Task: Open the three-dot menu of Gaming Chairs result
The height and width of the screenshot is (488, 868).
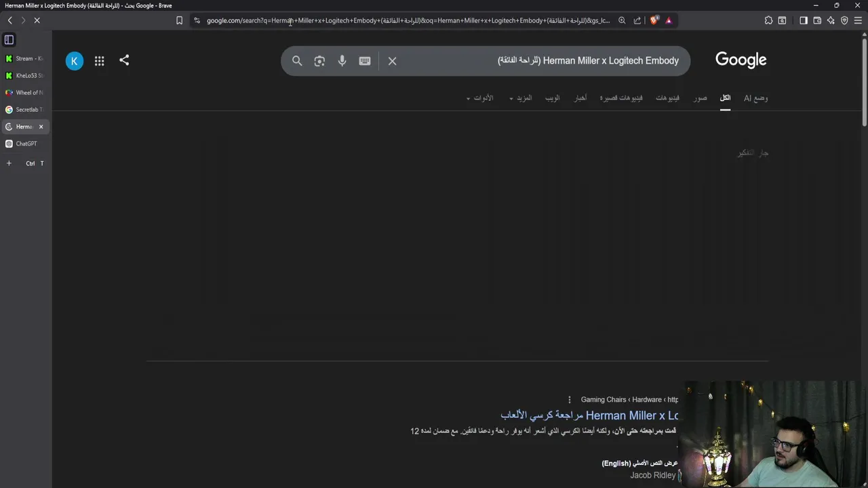Action: click(570, 400)
